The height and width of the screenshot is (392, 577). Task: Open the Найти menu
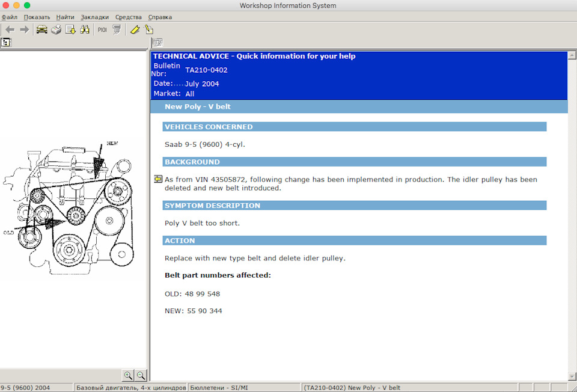[65, 17]
